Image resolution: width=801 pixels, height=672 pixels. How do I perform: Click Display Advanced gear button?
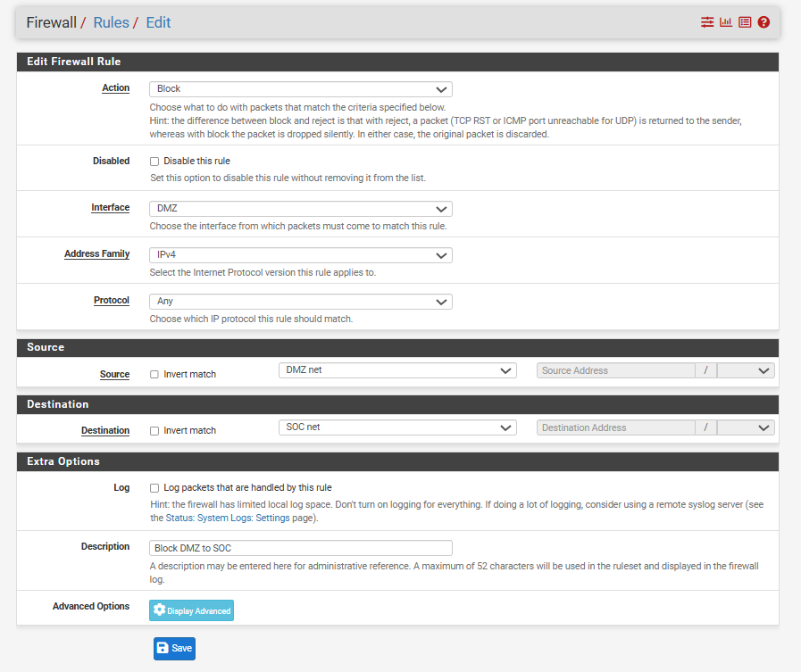coord(191,610)
